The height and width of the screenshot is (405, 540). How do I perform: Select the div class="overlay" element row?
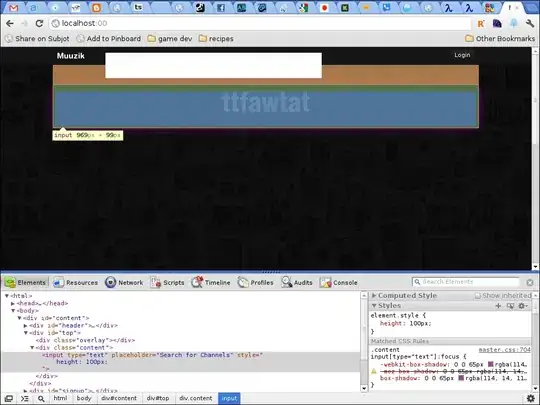[85, 340]
